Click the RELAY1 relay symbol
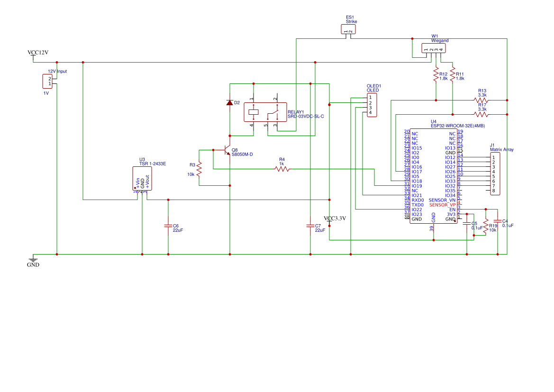 pyautogui.click(x=265, y=112)
